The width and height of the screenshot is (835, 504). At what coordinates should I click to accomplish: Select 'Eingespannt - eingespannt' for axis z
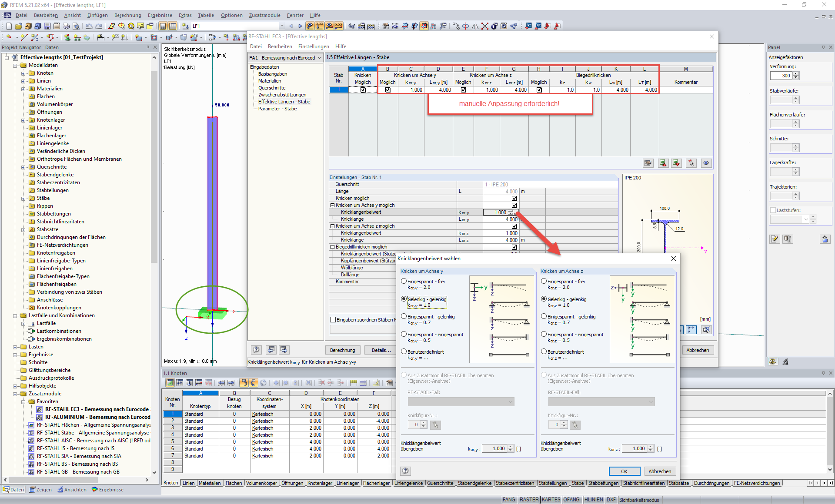tap(544, 335)
